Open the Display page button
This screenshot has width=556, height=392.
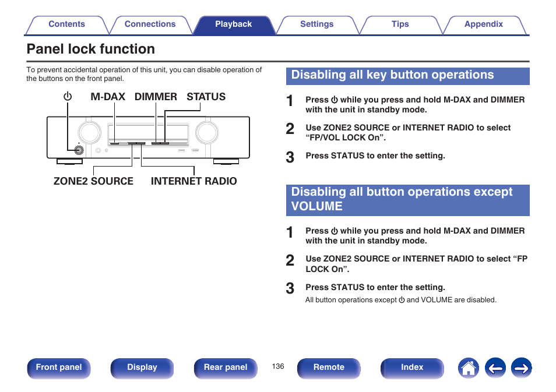pyautogui.click(x=142, y=368)
